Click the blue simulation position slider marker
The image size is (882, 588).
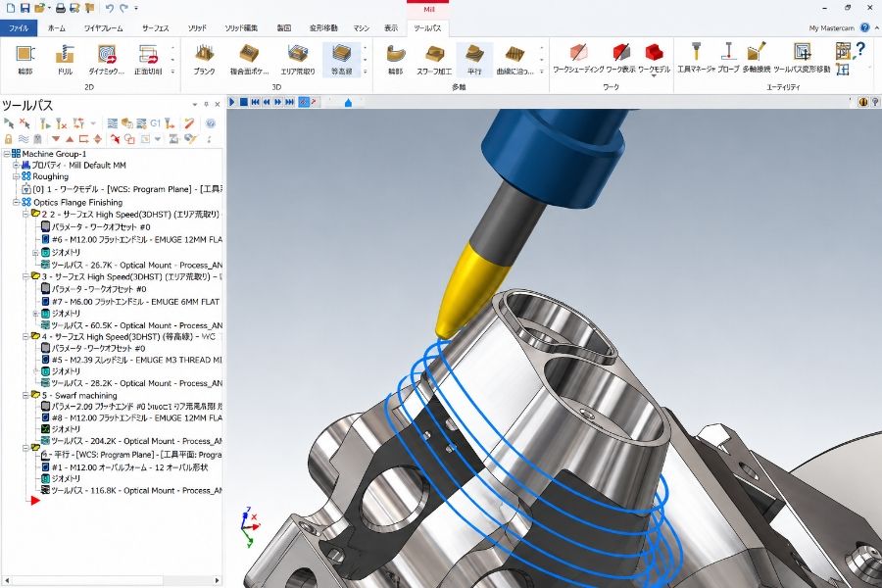tap(348, 102)
